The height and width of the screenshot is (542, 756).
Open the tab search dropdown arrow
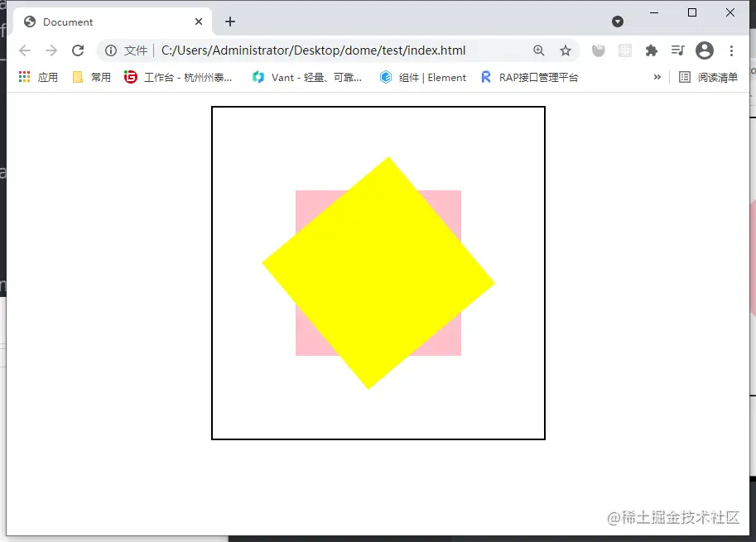pyautogui.click(x=618, y=22)
